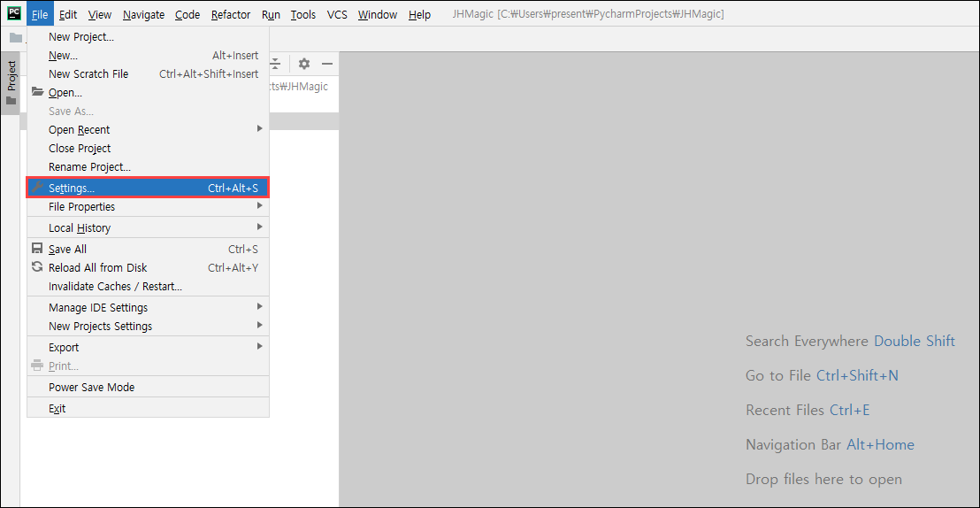Create a New Scratch File

(x=148, y=73)
